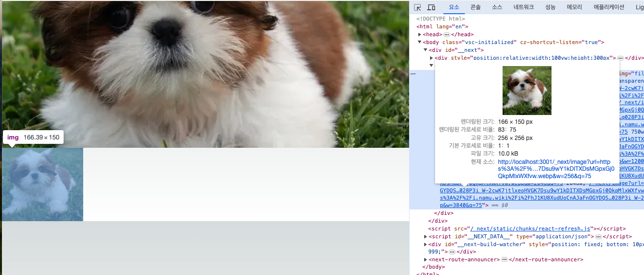Click the img 166.39 × 150 overlay label
644x275 pixels.
click(33, 137)
